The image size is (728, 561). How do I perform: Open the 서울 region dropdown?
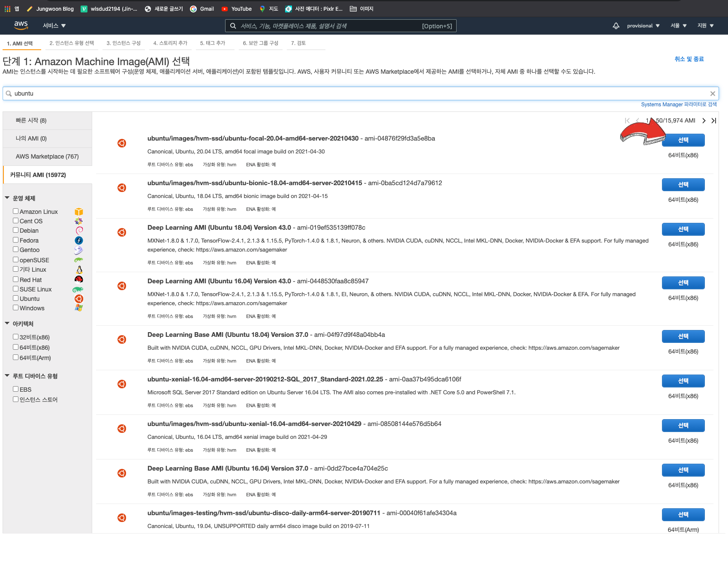click(679, 26)
